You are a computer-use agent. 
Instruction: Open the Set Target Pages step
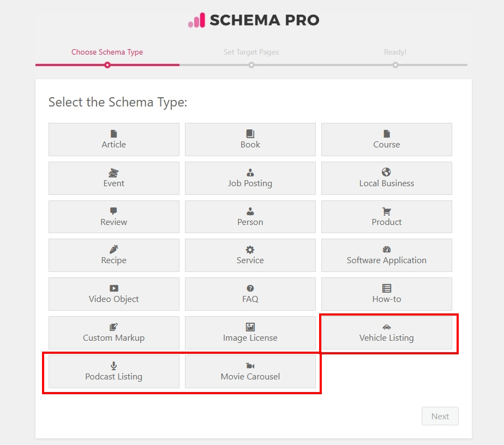tap(251, 52)
